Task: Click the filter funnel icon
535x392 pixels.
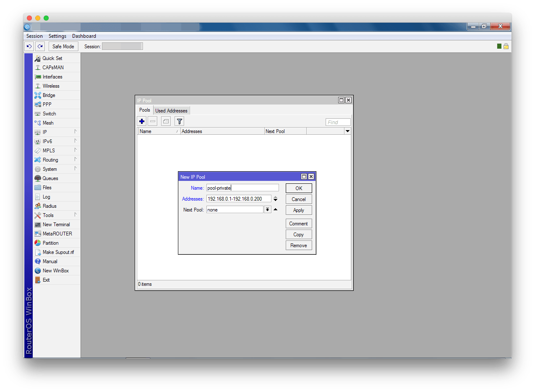Action: [x=180, y=121]
